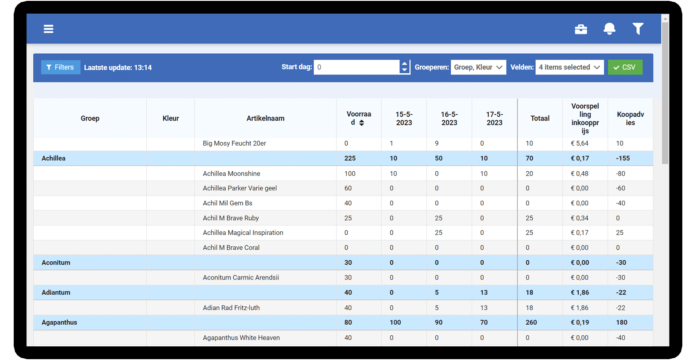Screen dimensions: 696x360
Task: Sort by Voorraad column arrows
Action: point(361,123)
